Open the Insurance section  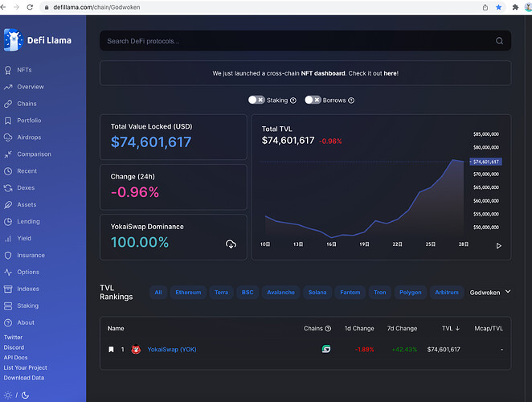pyautogui.click(x=24, y=256)
